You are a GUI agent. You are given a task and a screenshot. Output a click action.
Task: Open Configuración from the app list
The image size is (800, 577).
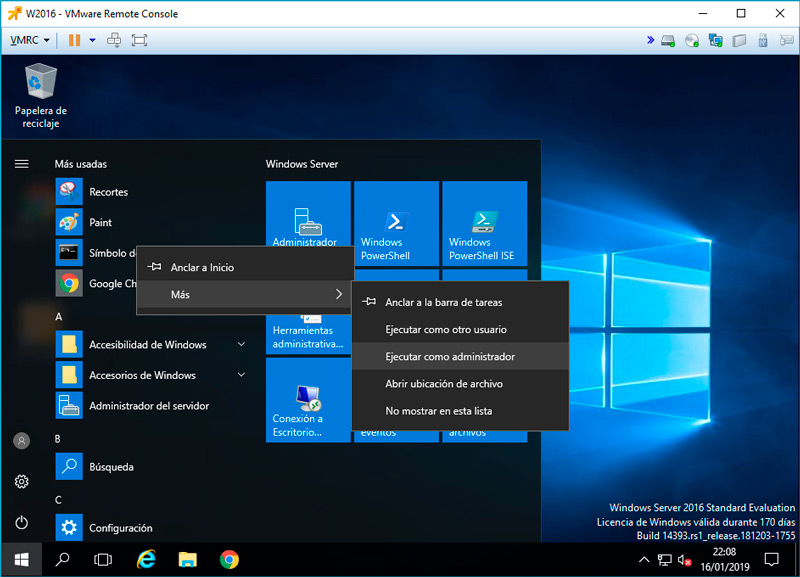coord(151,528)
